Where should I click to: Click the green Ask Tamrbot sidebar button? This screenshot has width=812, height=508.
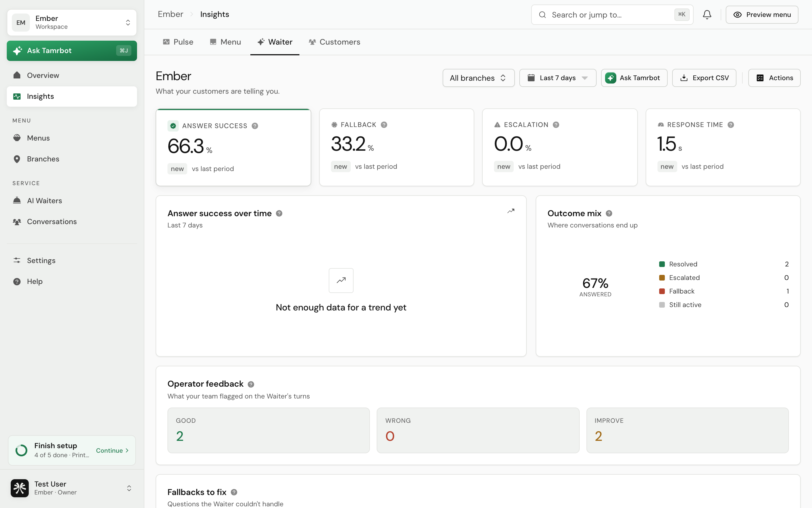[72, 51]
